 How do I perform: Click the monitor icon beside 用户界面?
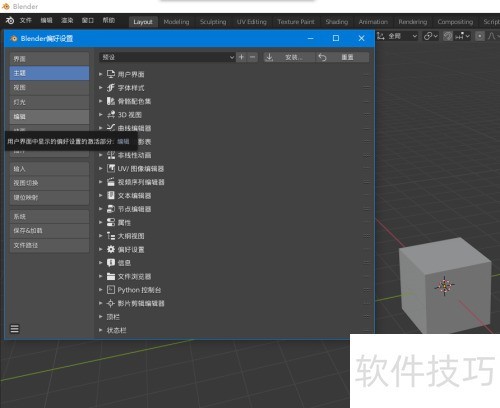click(111, 74)
